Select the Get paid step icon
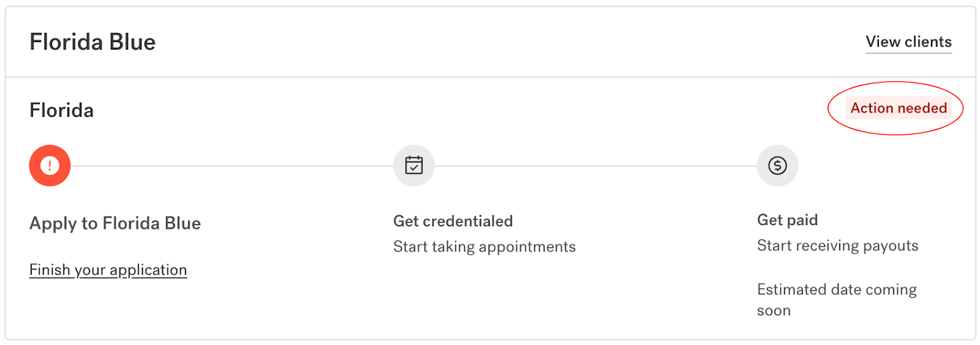 [777, 166]
